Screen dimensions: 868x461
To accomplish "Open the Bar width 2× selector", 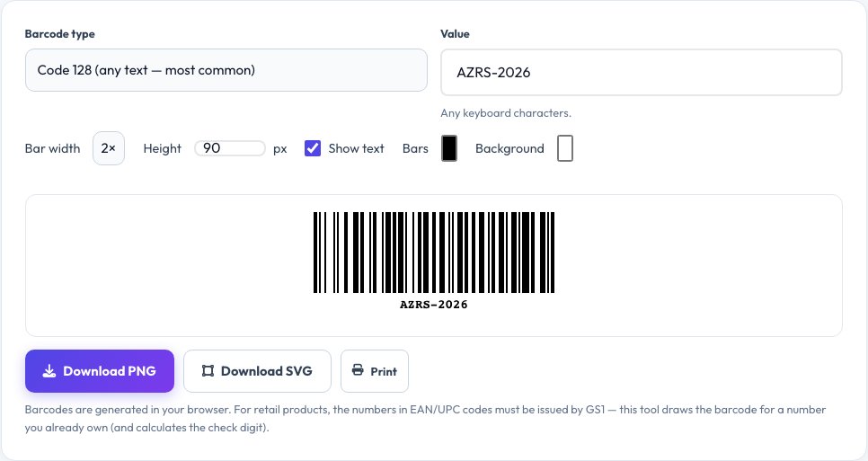I will (109, 148).
